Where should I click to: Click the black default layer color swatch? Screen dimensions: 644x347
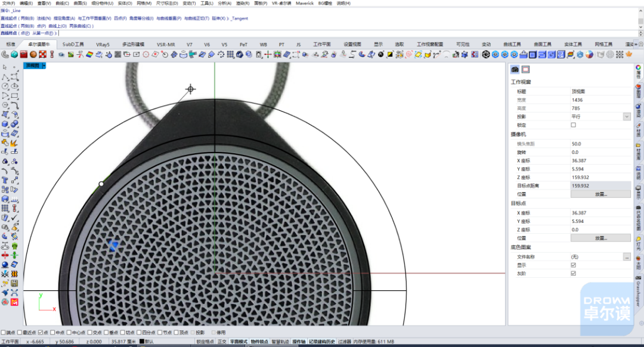pyautogui.click(x=142, y=341)
